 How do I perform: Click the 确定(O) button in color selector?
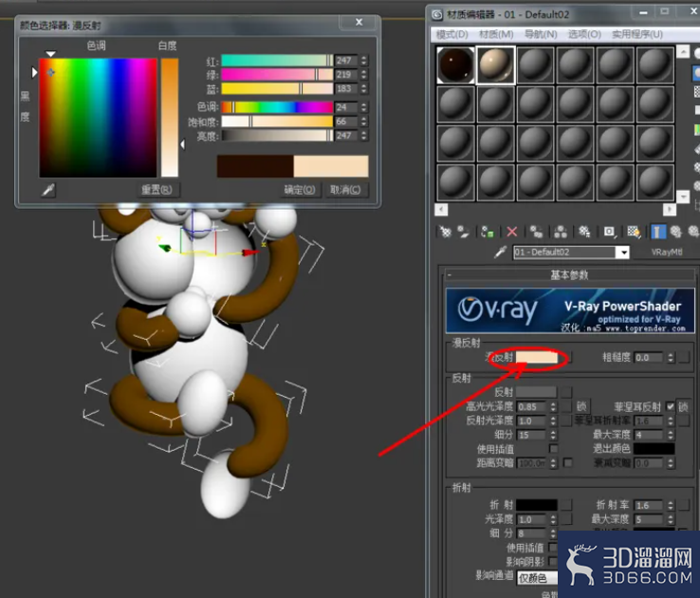(x=300, y=190)
